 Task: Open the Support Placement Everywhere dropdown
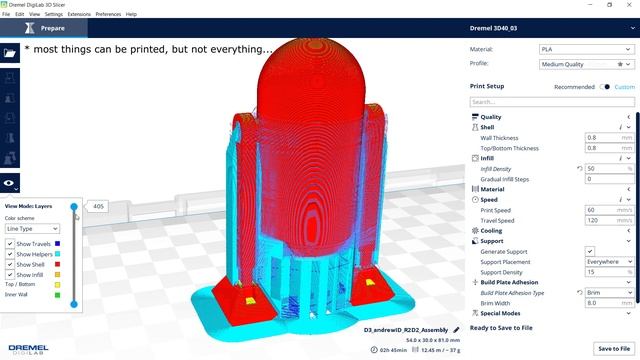click(609, 262)
